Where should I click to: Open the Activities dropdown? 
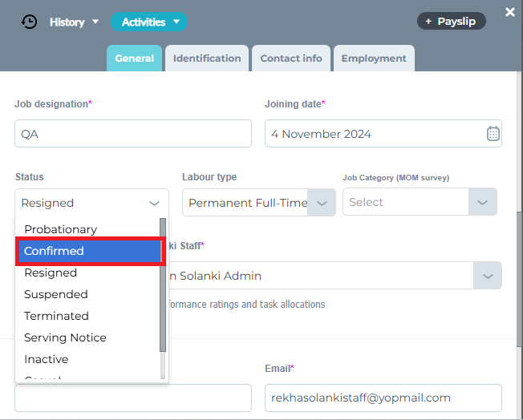(149, 22)
